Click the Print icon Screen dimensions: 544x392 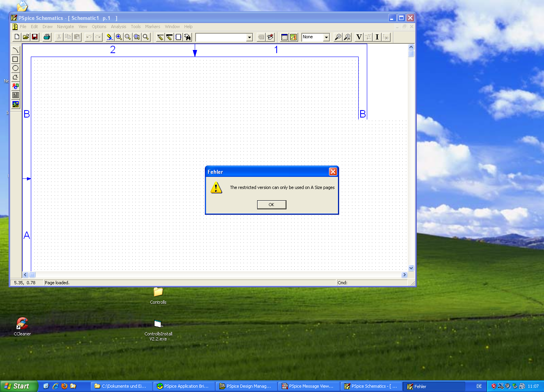[x=47, y=37]
